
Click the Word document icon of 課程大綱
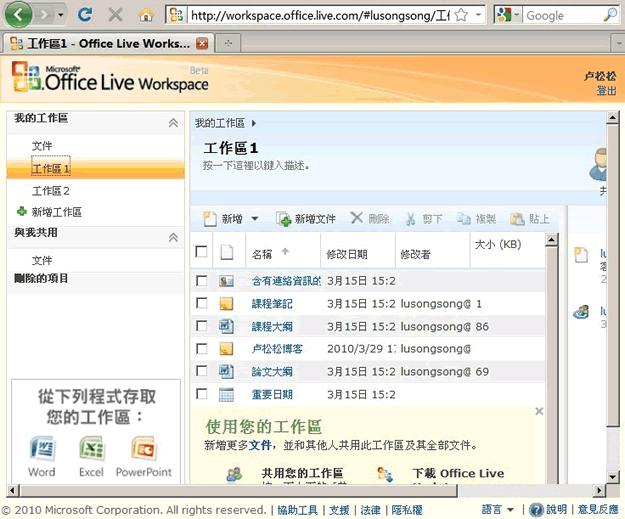click(x=226, y=326)
